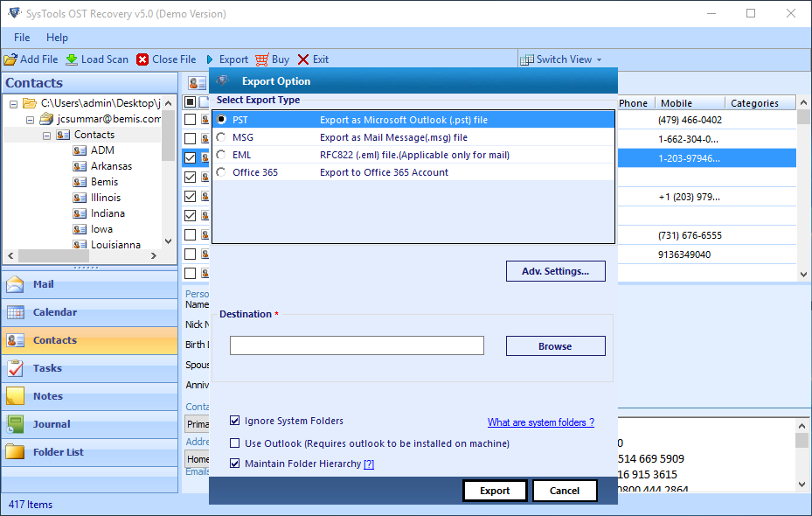Select the Illinois contact folder icon
The width and height of the screenshot is (812, 516).
click(x=80, y=198)
